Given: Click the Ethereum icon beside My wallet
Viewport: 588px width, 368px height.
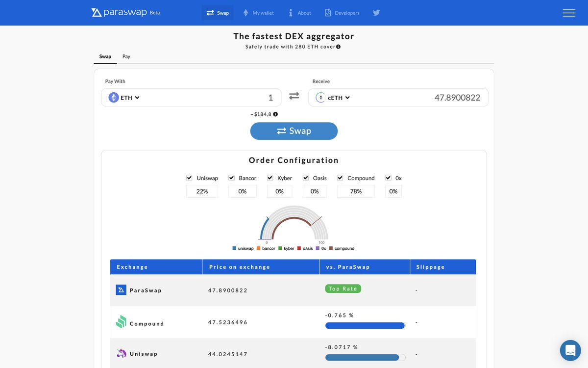Looking at the screenshot, I should tap(246, 13).
